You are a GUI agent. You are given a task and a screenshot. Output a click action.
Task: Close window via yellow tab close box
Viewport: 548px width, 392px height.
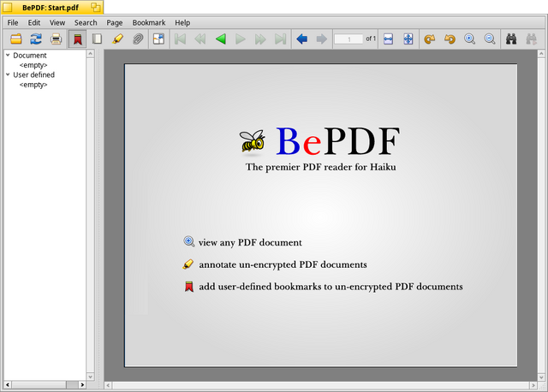[8, 8]
